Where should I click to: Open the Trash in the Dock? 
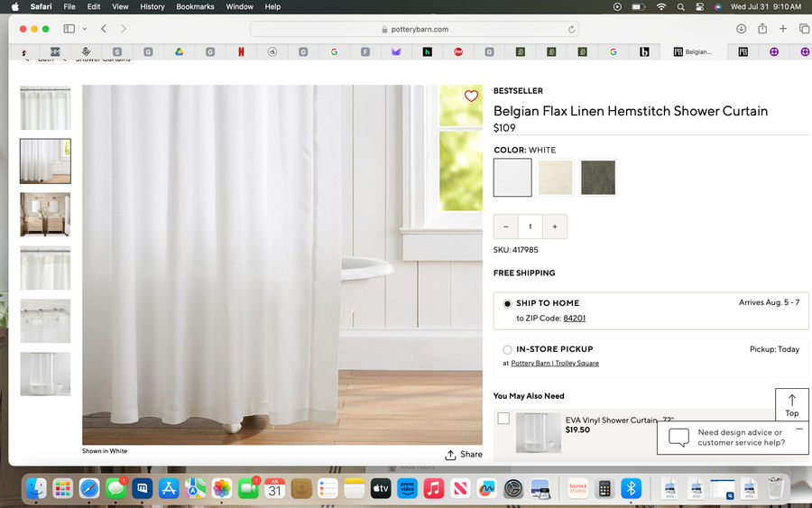pyautogui.click(x=775, y=488)
